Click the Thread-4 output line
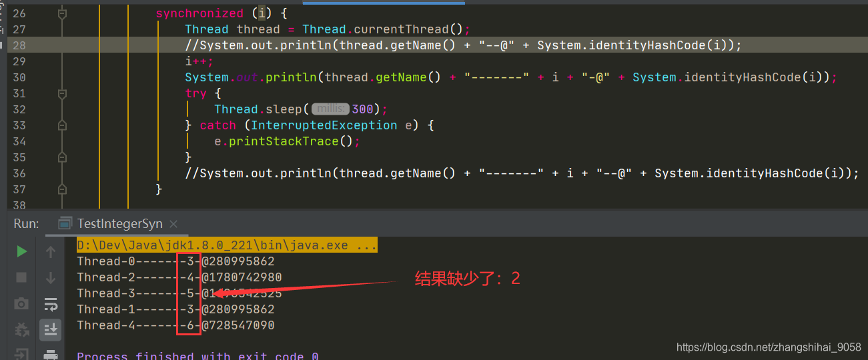 (x=175, y=325)
